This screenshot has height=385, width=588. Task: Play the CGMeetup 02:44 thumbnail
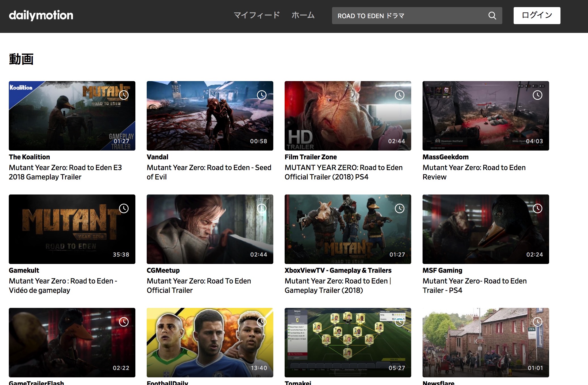[x=210, y=229]
